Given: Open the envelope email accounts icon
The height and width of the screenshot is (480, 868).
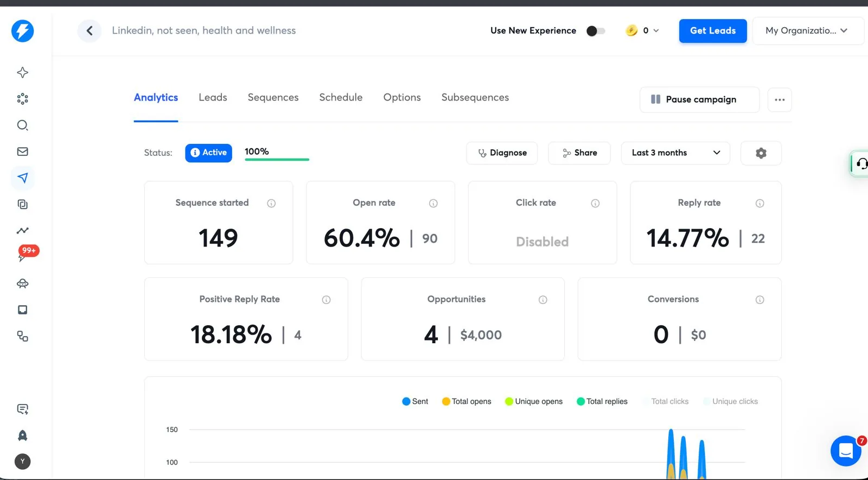Looking at the screenshot, I should 22,151.
